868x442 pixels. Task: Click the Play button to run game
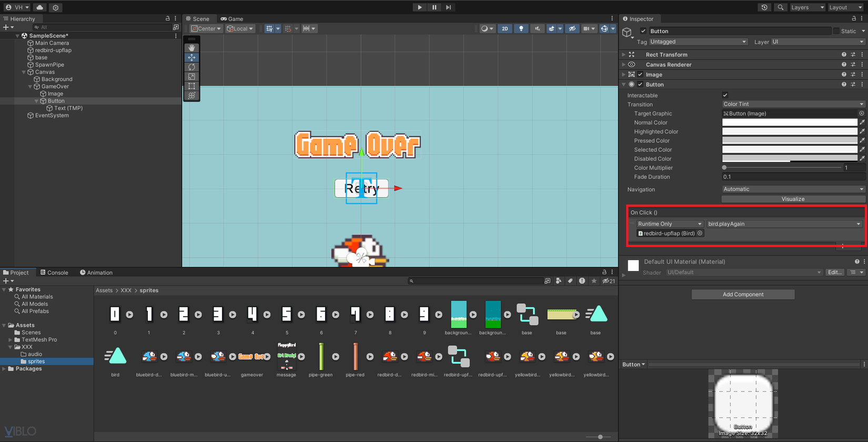pyautogui.click(x=419, y=7)
